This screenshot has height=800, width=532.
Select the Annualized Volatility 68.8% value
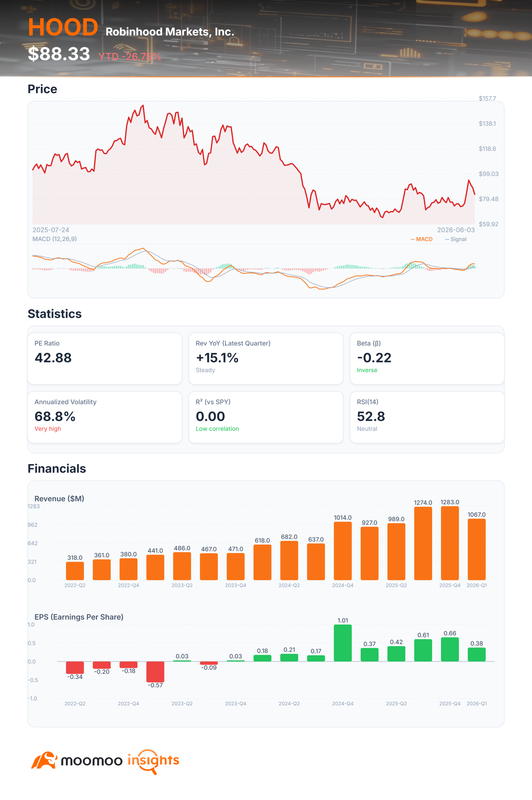point(55,417)
